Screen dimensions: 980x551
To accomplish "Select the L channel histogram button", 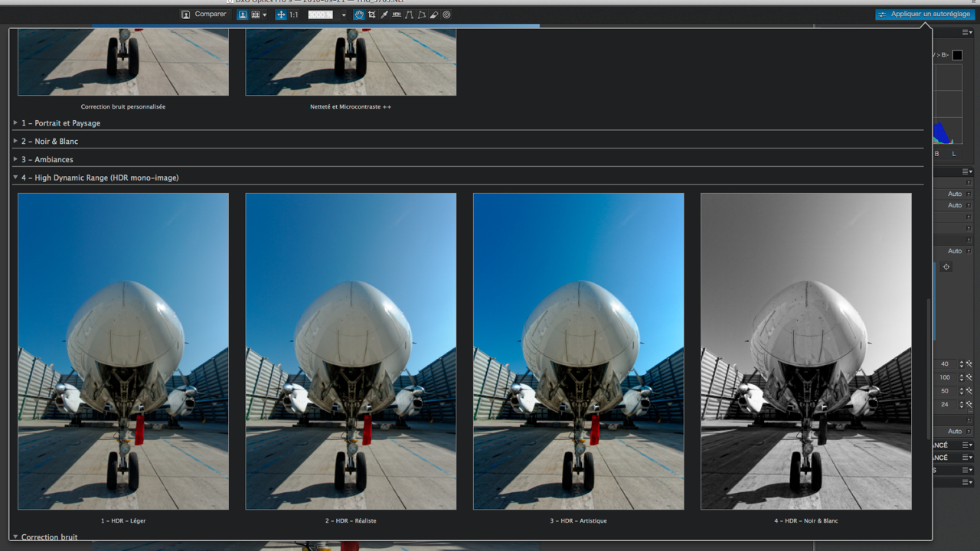I will [954, 154].
